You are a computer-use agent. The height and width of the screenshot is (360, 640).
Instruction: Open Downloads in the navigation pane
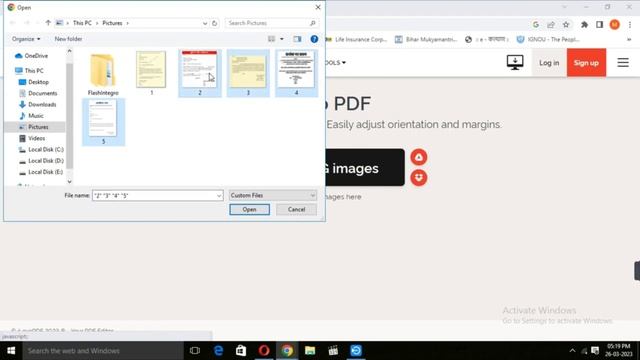[38, 104]
